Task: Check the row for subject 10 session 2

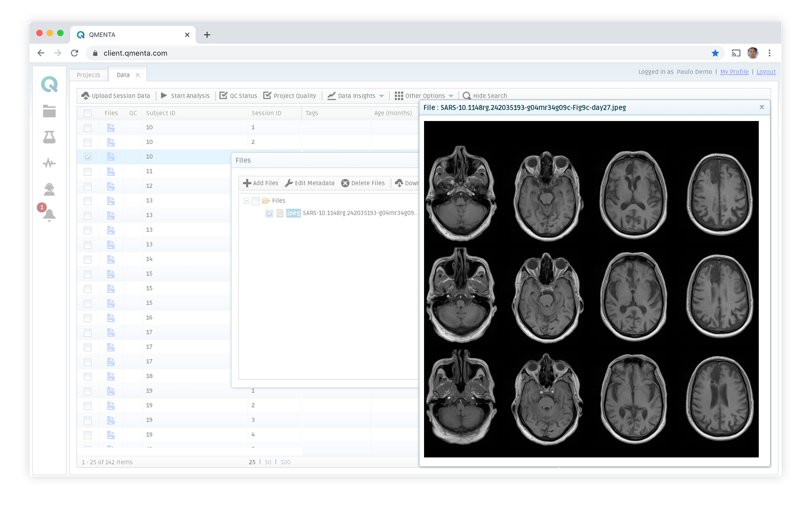Action: click(x=88, y=142)
